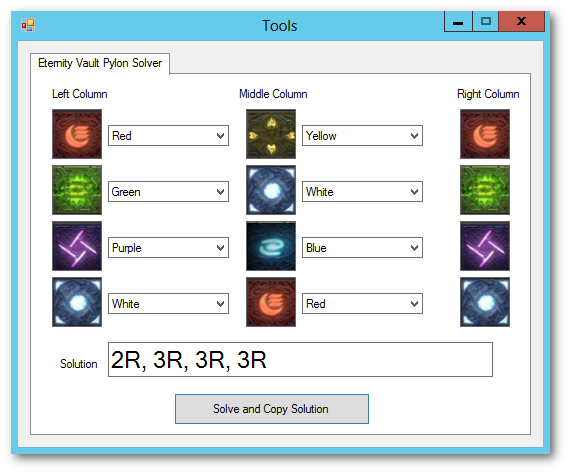This screenshot has height=473, width=569.
Task: Click the yellow pylon icon in Middle Column
Action: pyautogui.click(x=271, y=134)
